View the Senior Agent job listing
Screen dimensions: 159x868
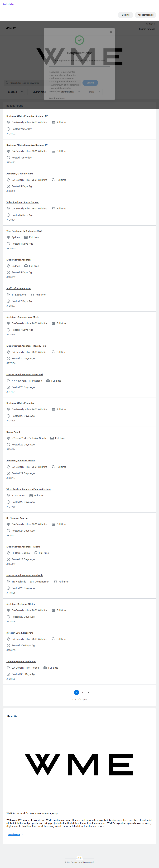click(13, 432)
